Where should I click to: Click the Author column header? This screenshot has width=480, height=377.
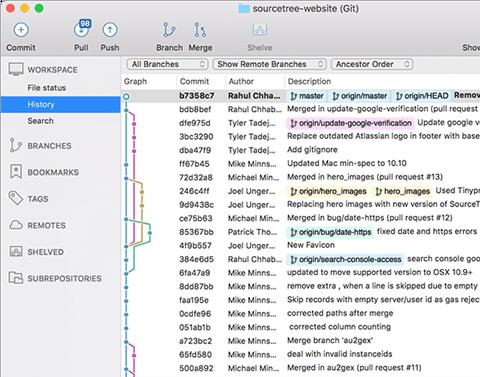pyautogui.click(x=241, y=81)
